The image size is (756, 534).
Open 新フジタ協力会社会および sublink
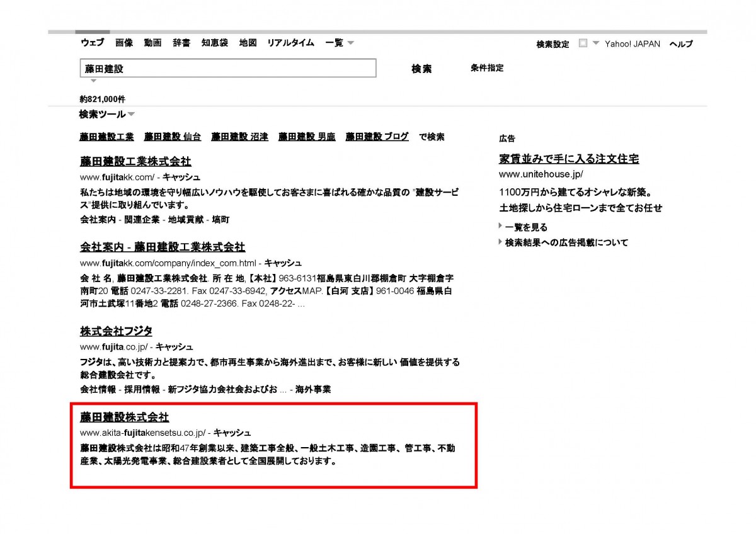(x=227, y=390)
